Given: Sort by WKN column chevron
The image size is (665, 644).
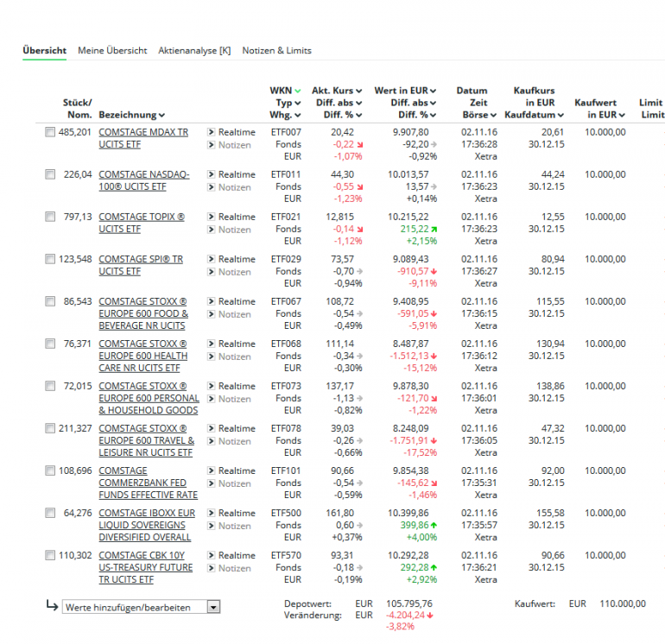Looking at the screenshot, I should coord(298,91).
